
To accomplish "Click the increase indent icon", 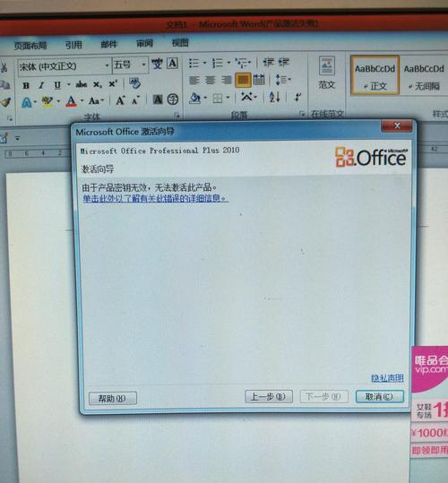I will 284,62.
